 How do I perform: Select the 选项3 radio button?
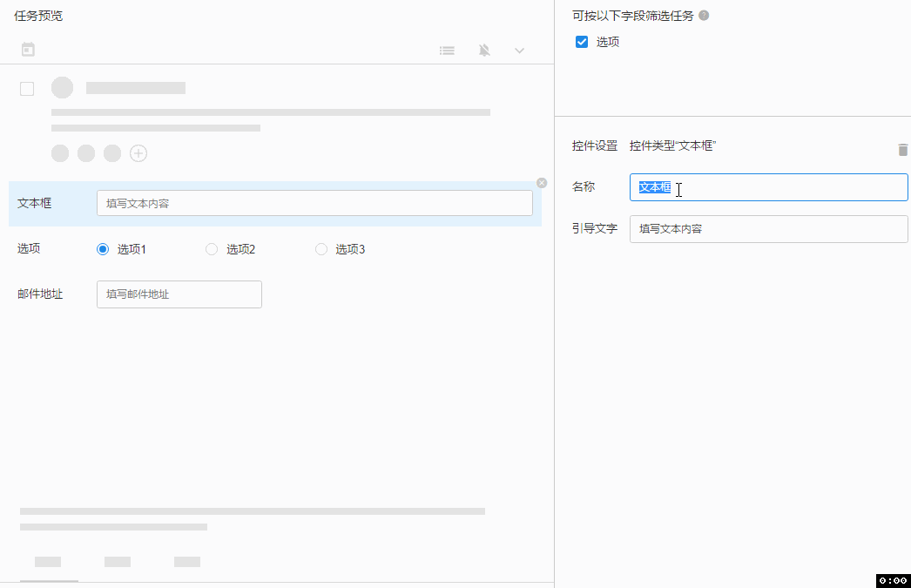click(x=321, y=249)
